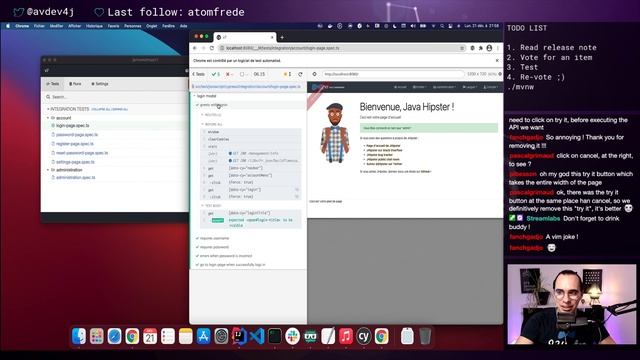Open the Afficher menu in menu bar
640x360 pixels.
point(74,26)
